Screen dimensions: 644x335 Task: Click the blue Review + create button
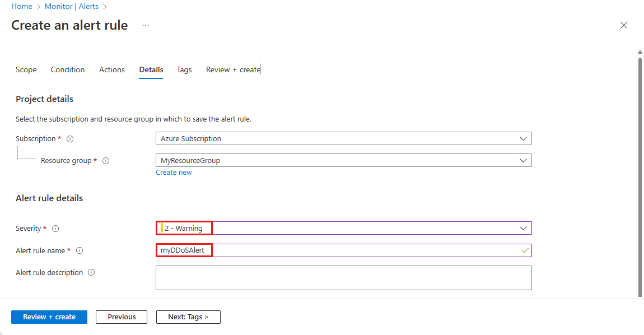49,317
